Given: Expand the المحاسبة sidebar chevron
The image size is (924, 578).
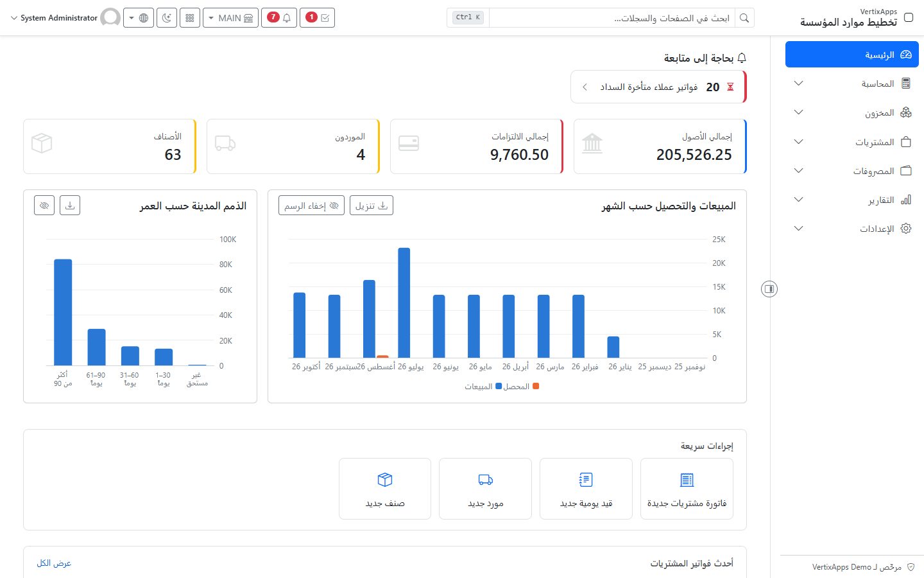Looking at the screenshot, I should coord(799,83).
